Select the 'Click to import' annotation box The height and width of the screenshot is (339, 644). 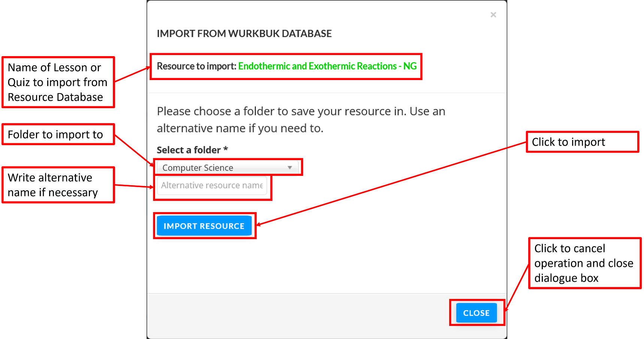pos(582,142)
